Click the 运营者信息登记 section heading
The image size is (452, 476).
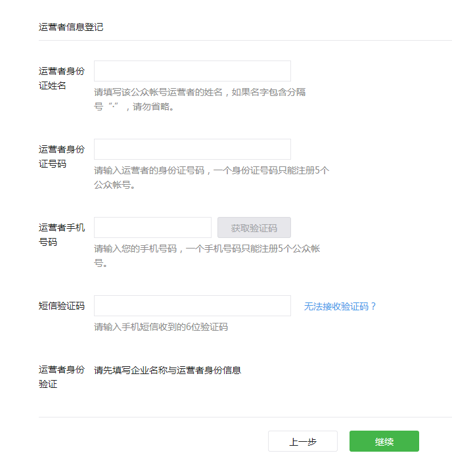[71, 27]
